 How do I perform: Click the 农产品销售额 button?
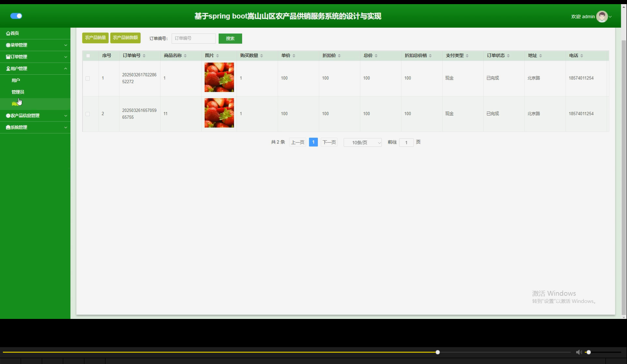pyautogui.click(x=125, y=38)
